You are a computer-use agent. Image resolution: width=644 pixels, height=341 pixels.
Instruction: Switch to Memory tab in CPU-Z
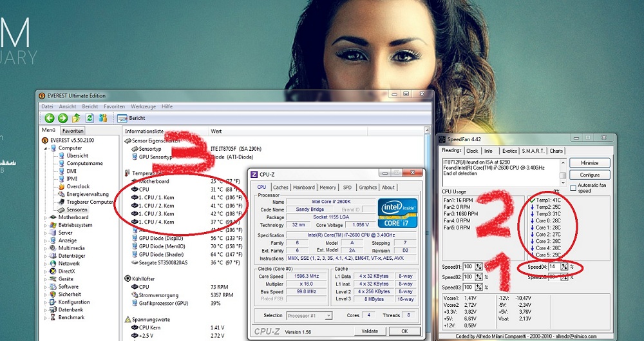[x=328, y=187]
